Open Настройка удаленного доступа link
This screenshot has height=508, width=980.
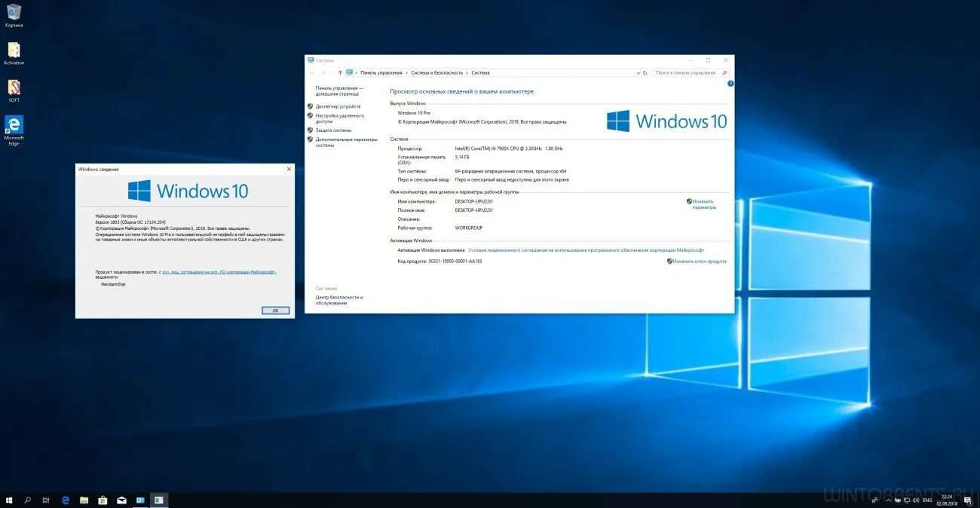click(x=339, y=118)
